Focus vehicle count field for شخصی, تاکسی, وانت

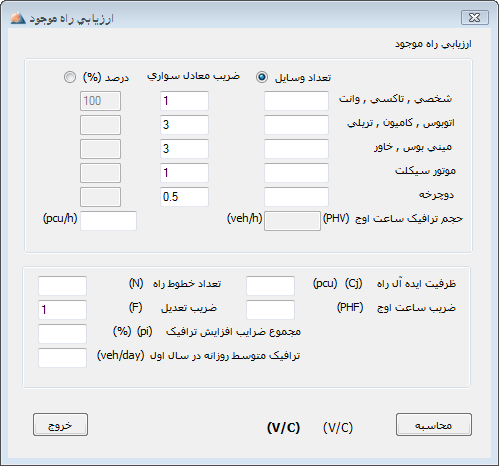click(x=296, y=101)
